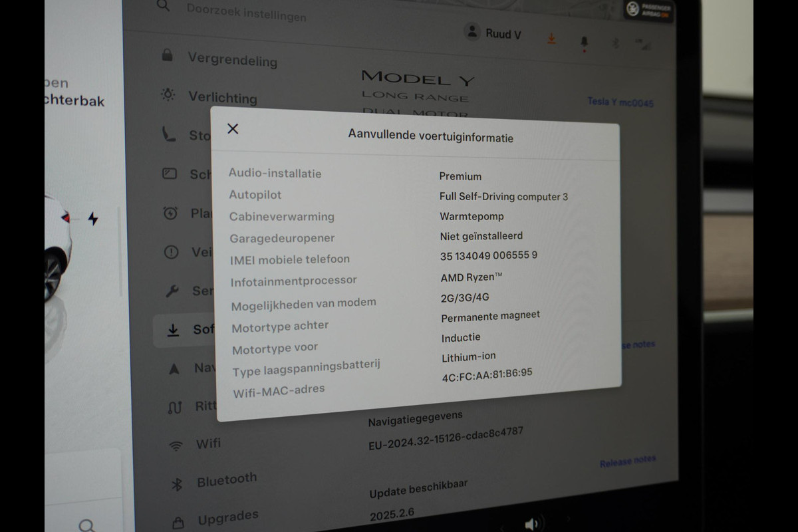
Task: Click the IMEI number 35 134049 006555 9
Action: (x=489, y=255)
